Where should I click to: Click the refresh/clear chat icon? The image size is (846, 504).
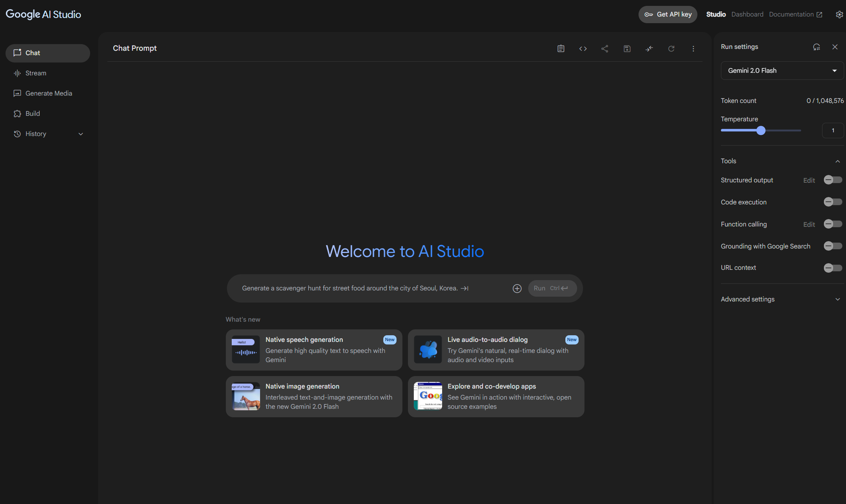click(x=671, y=49)
